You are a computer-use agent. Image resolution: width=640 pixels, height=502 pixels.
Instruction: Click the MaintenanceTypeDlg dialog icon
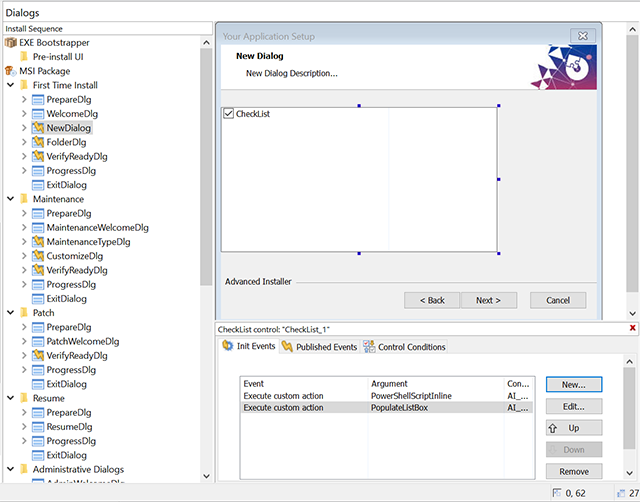[38, 242]
